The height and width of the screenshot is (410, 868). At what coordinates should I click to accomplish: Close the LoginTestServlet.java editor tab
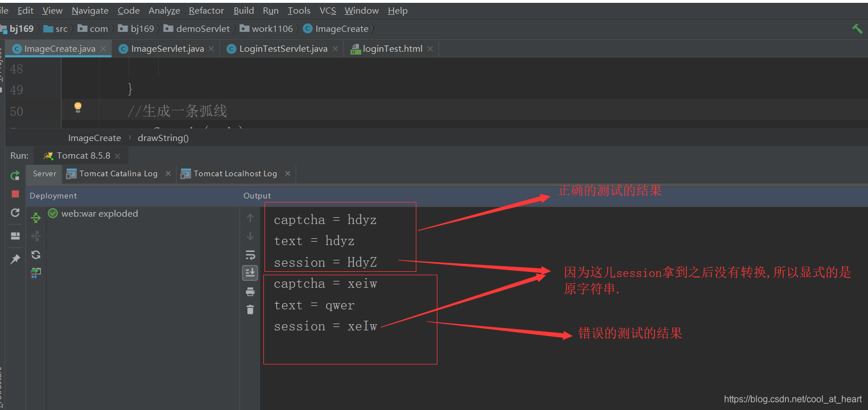336,49
